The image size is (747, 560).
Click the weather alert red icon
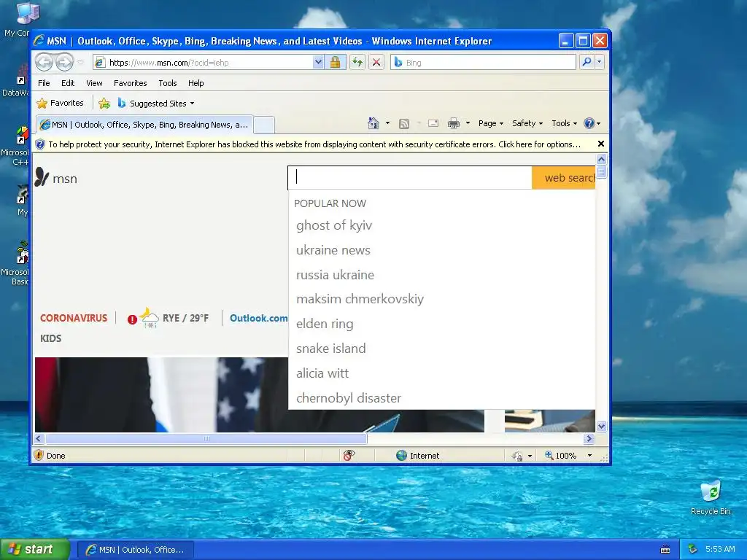132,319
